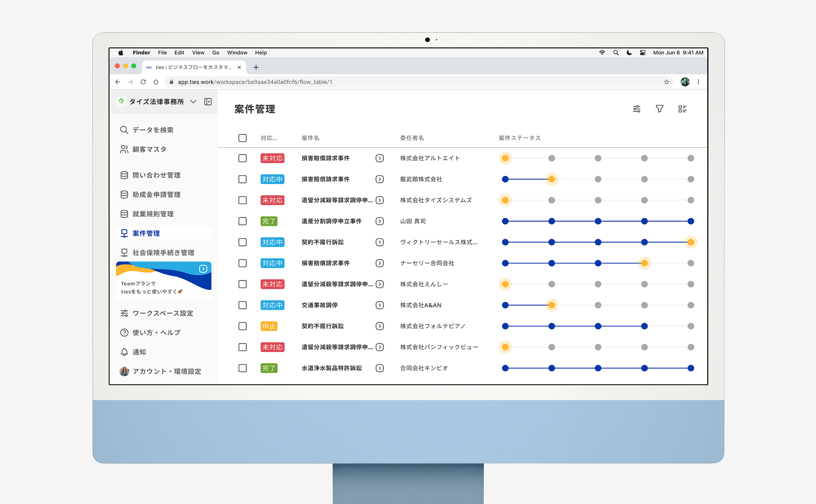816x504 pixels.
Task: Open details arrow for 交通事故調停 case
Action: [380, 305]
